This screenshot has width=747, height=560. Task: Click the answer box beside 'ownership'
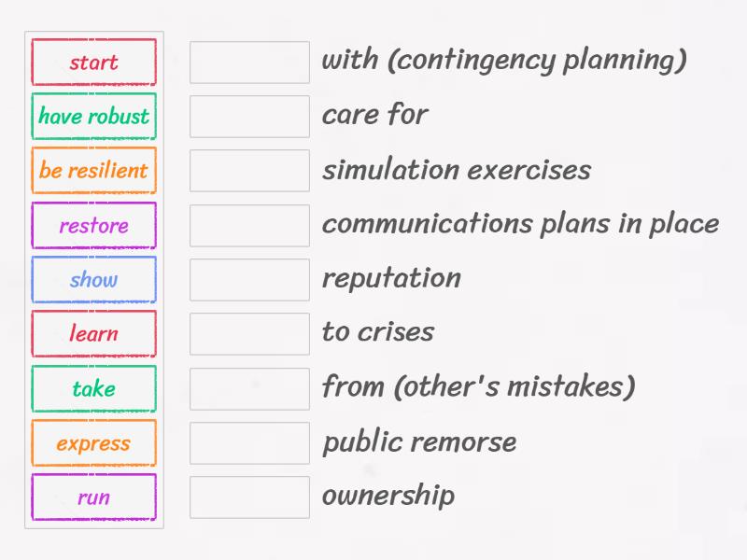(x=249, y=496)
